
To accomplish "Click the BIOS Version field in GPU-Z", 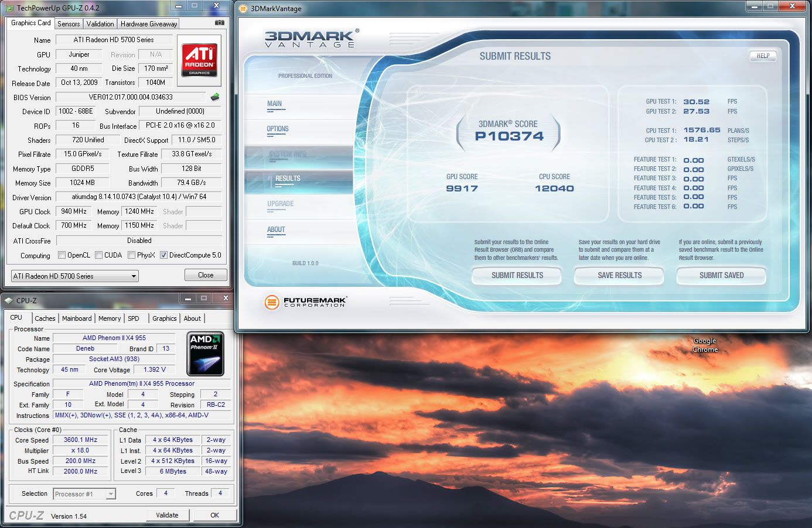I will (x=131, y=97).
